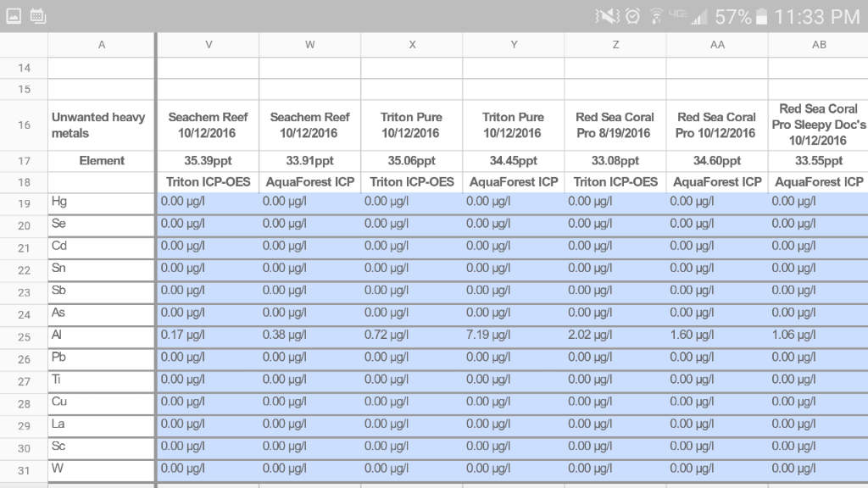Select the Al element cell
This screenshot has width=868, height=488.
tap(102, 337)
